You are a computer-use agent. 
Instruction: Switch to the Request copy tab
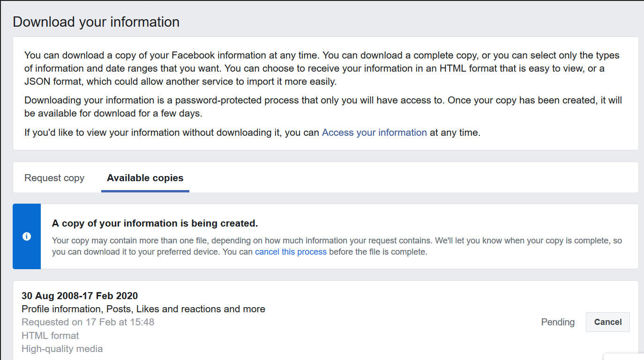coord(54,178)
